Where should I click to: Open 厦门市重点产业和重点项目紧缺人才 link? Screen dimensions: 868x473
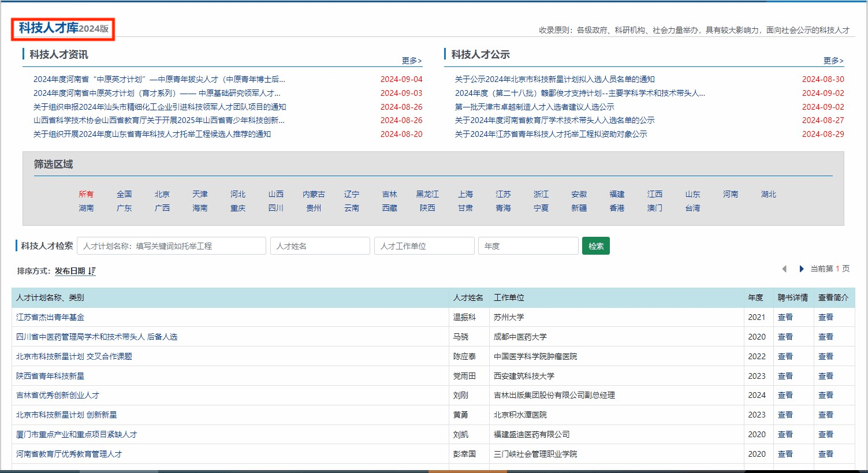click(x=77, y=434)
